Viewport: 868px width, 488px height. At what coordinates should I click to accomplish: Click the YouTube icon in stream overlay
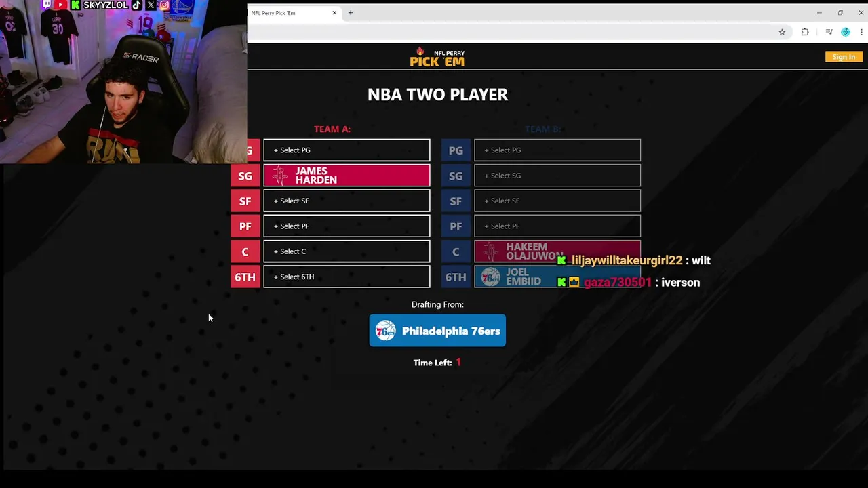coord(60,5)
